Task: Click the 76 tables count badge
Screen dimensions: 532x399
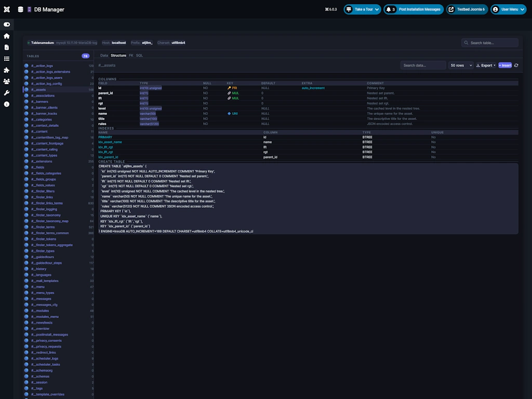Action: 86,56
